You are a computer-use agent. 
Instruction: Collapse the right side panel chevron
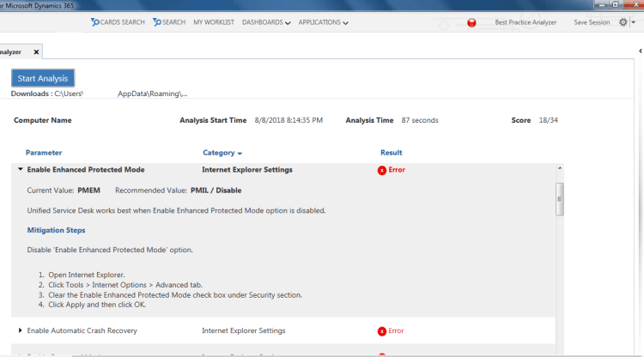coord(641,51)
